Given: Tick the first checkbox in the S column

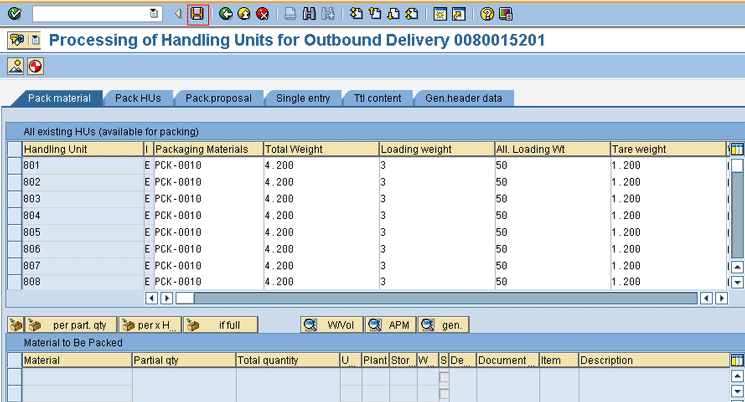Looking at the screenshot, I should 444,377.
